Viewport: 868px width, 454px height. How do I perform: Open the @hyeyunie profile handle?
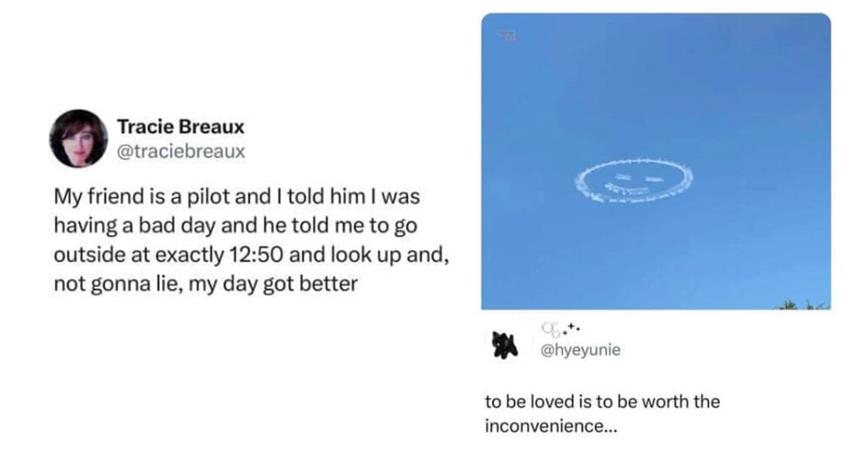(580, 351)
